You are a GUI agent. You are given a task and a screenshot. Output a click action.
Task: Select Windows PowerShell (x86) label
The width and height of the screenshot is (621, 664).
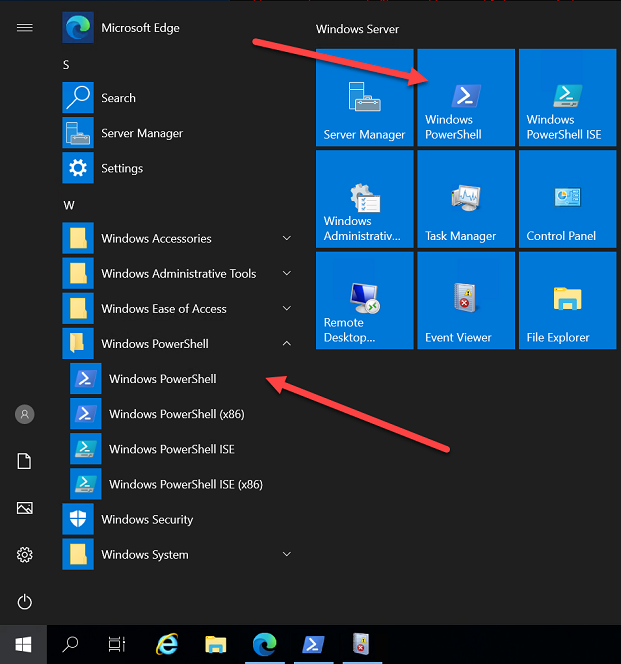click(177, 414)
